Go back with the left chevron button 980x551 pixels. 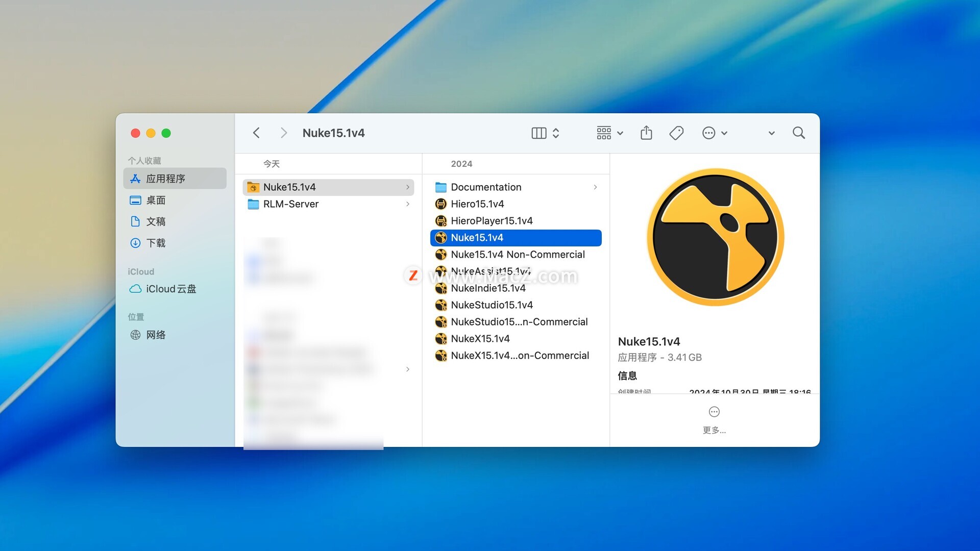coord(256,133)
